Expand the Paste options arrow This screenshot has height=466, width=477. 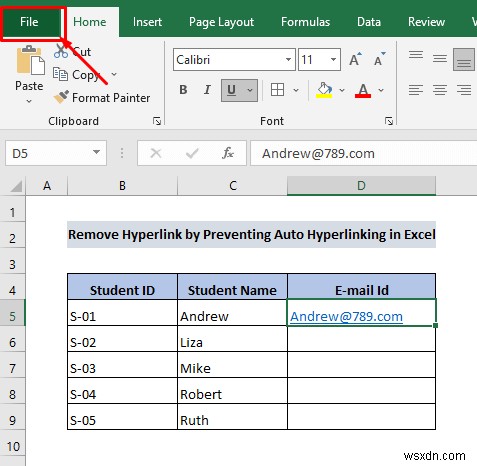(x=29, y=101)
